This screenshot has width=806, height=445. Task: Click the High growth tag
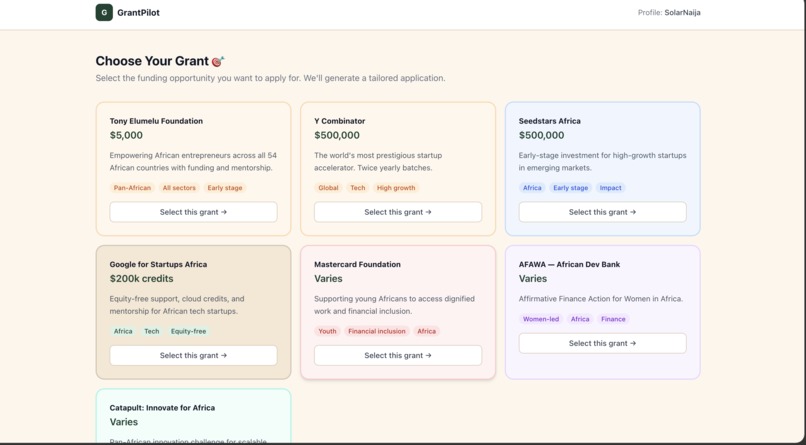pos(396,188)
